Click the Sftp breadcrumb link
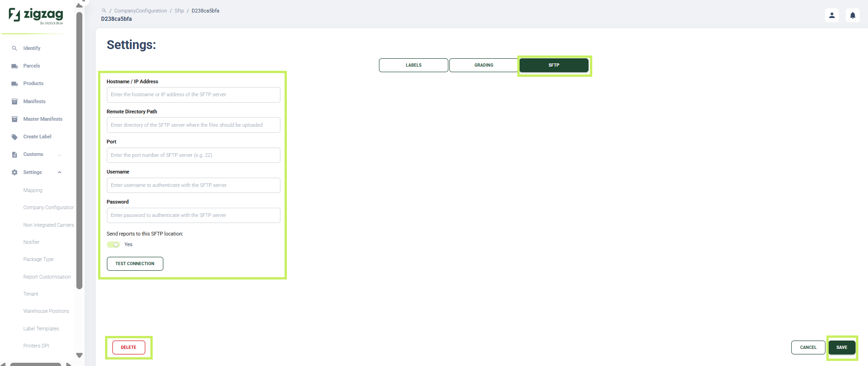868x366 pixels. tap(179, 11)
